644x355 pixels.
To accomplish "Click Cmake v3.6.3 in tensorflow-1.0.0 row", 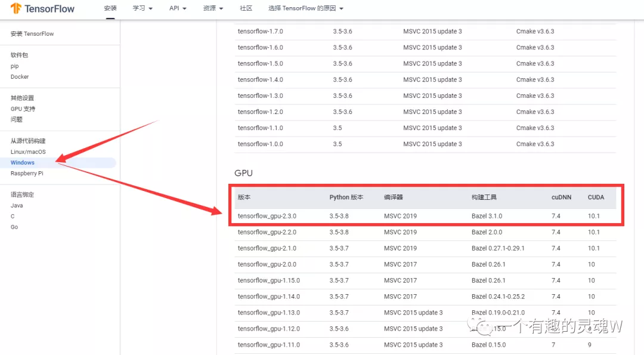I will [535, 144].
